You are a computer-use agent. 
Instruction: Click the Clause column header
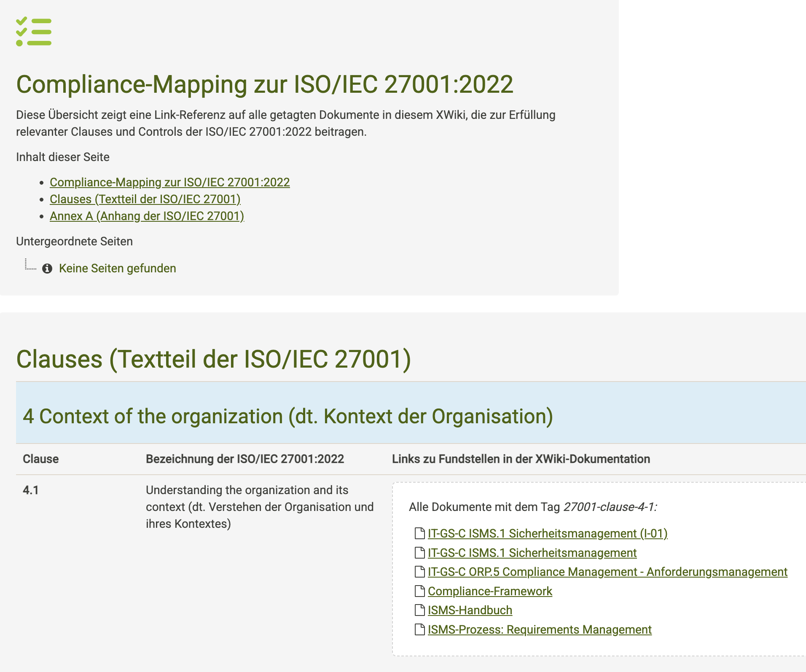(x=41, y=459)
